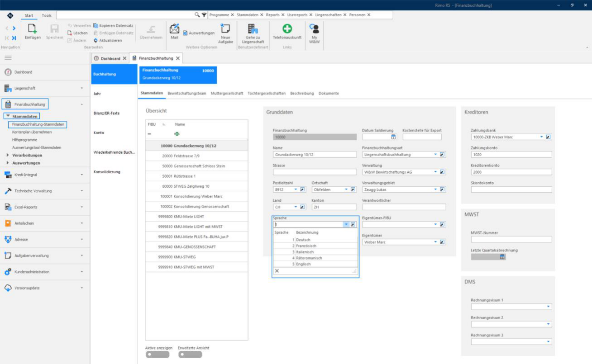
Task: Open Auswertungstool-Stammdaten in the sidebar
Action: 37,147
